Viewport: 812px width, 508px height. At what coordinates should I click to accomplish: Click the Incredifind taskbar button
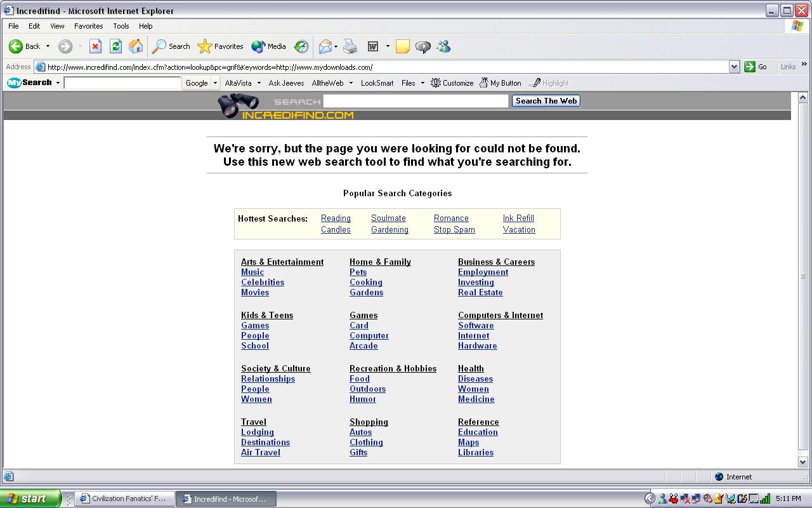[226, 499]
